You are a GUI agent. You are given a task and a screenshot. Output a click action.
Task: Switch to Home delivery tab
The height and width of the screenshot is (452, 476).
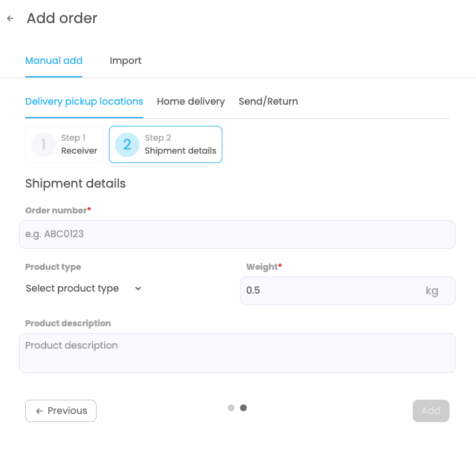coord(190,101)
